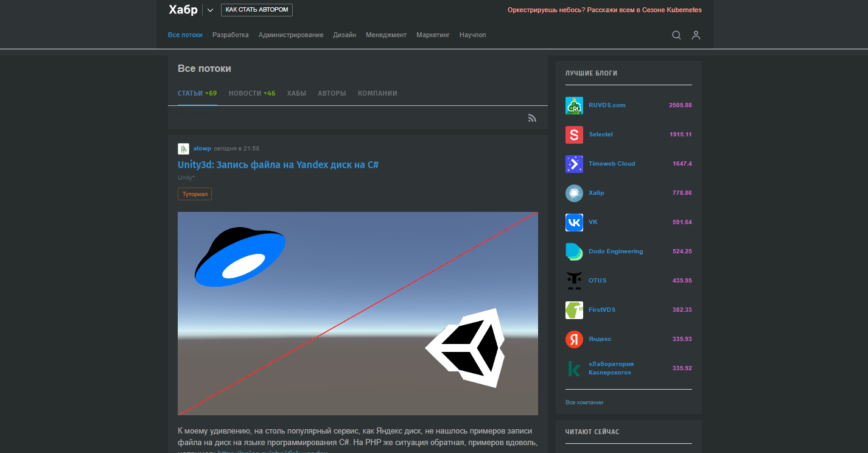Open the Разработка flow
The image size is (868, 453).
[231, 35]
